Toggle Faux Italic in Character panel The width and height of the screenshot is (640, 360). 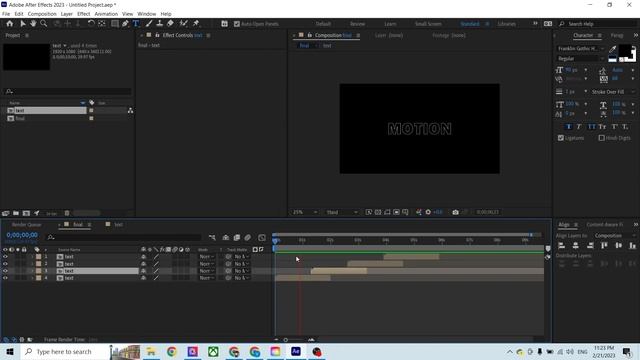pos(579,127)
